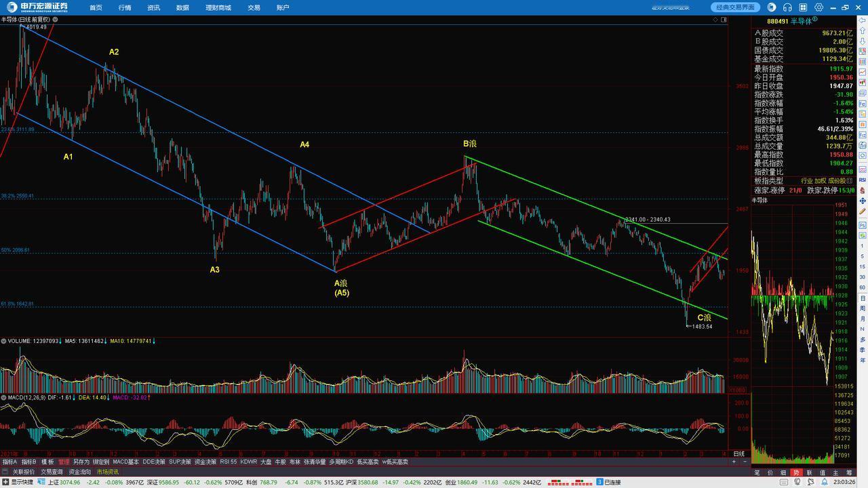Switch to 周 weekly period

(862, 308)
